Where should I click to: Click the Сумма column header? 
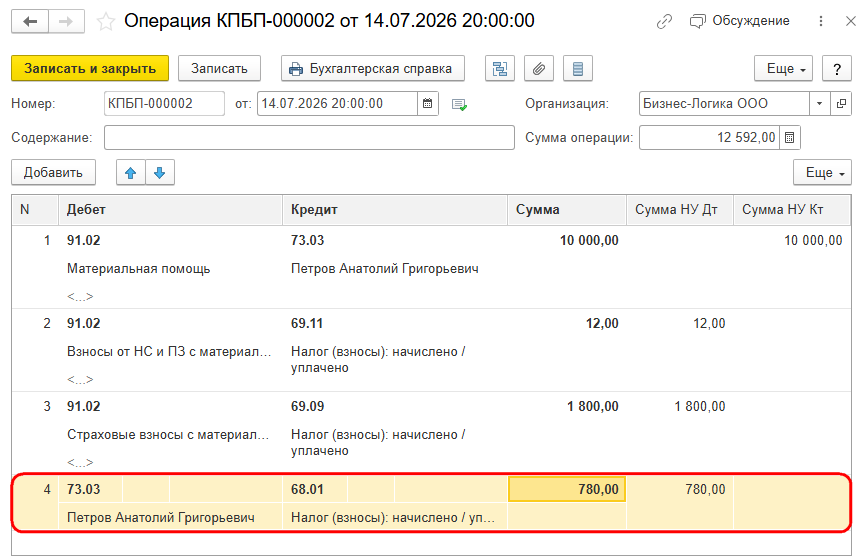click(566, 210)
